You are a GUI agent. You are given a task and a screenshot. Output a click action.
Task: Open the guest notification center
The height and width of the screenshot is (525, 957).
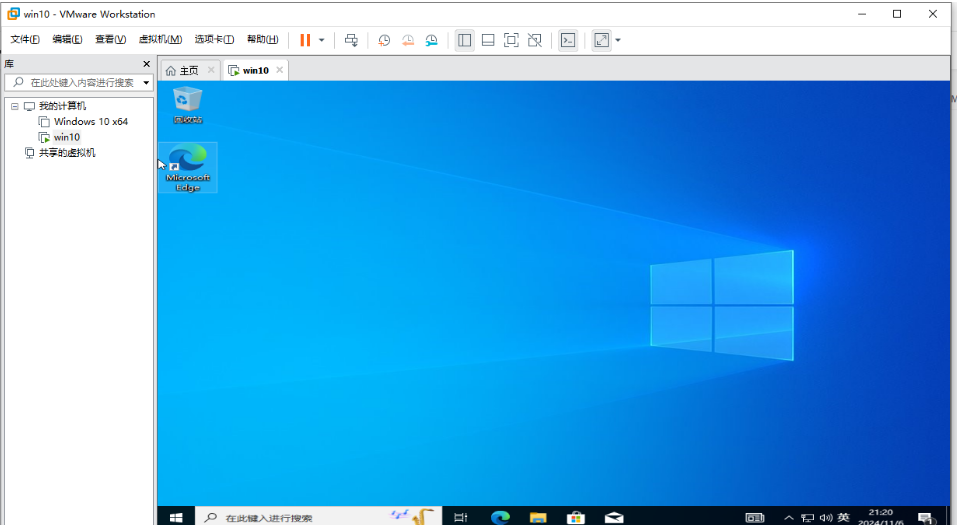click(926, 518)
